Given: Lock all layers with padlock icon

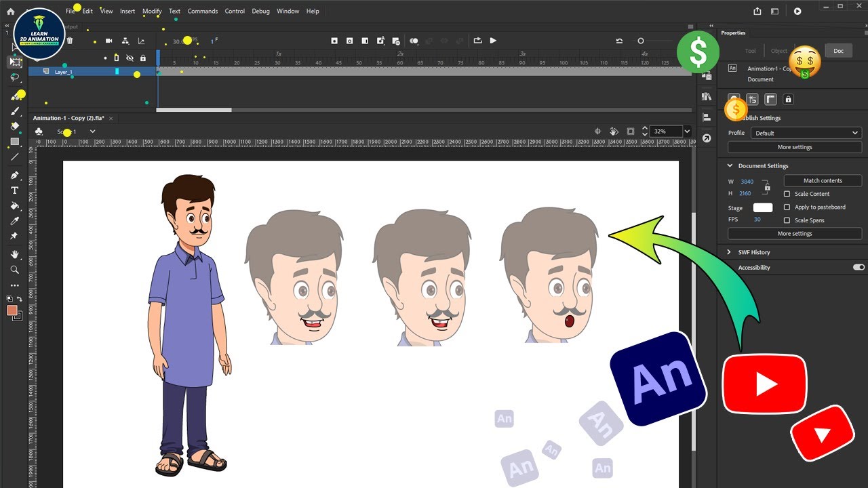Looking at the screenshot, I should point(142,58).
